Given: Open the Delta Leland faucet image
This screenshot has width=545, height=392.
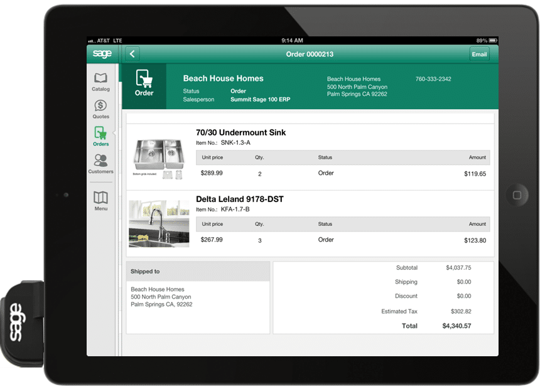Looking at the screenshot, I should 159,224.
